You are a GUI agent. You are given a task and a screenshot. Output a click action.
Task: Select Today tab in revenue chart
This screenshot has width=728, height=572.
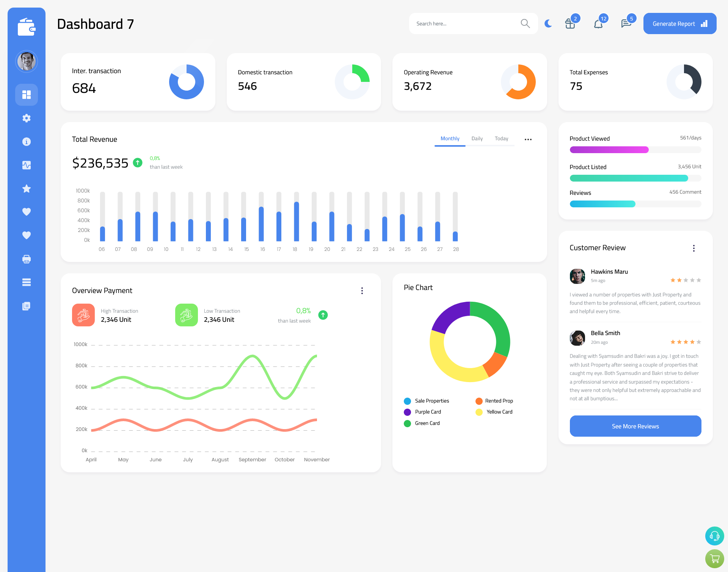tap(502, 139)
